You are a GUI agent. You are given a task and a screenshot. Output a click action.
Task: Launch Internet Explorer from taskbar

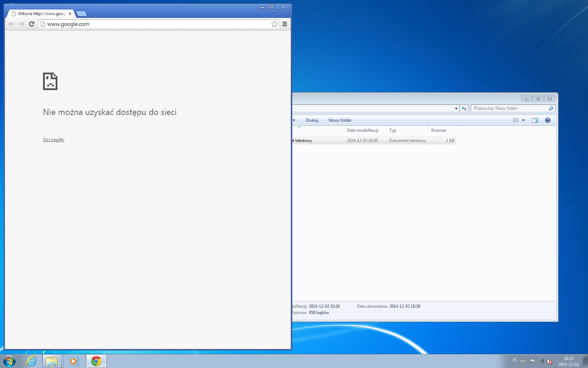(x=31, y=361)
